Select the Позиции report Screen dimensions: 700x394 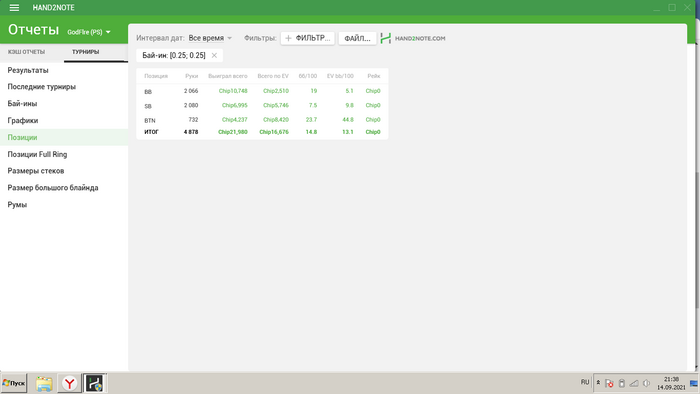point(64,137)
